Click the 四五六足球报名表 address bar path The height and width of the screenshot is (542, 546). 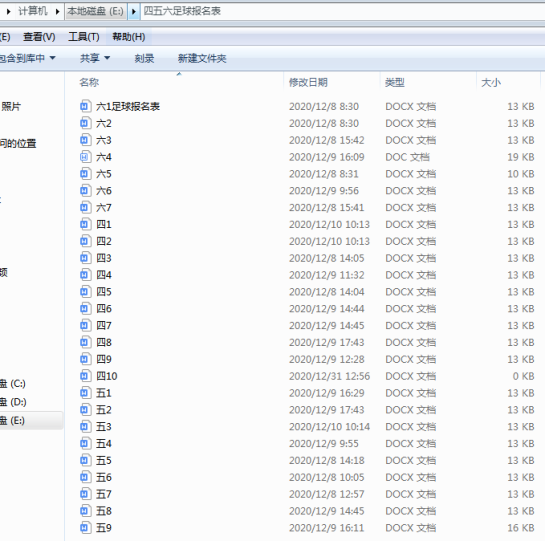[182, 11]
